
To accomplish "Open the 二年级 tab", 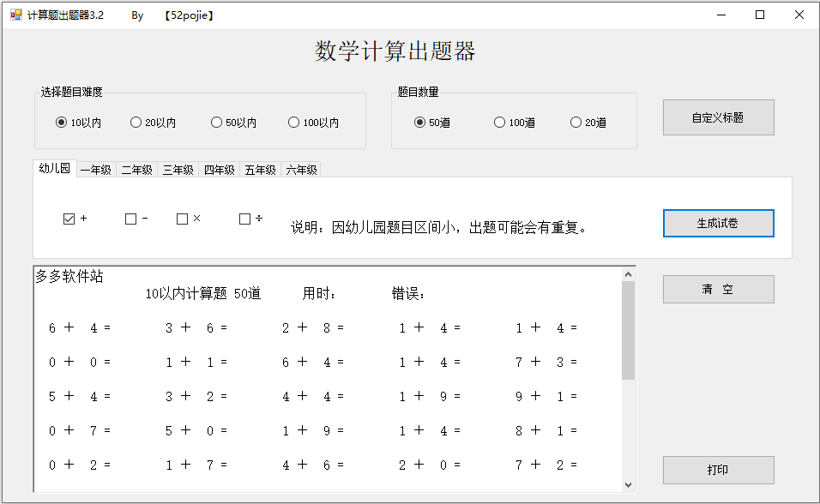I will (x=137, y=170).
